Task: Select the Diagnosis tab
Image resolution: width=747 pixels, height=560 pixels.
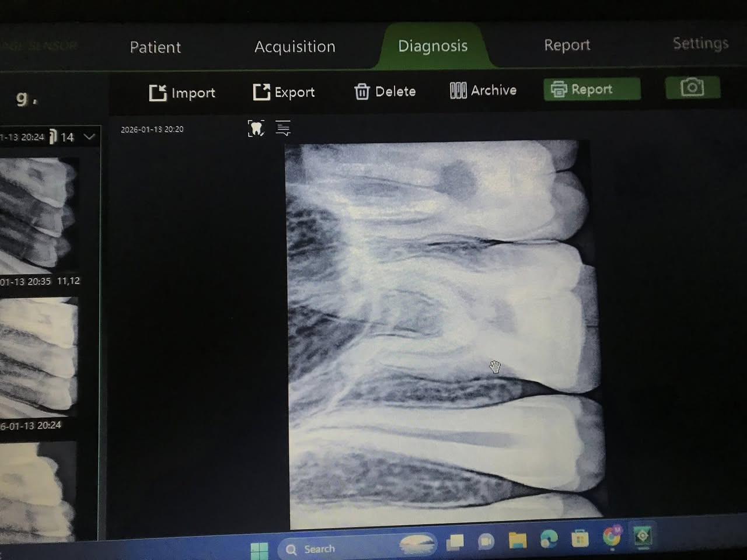Action: point(432,46)
